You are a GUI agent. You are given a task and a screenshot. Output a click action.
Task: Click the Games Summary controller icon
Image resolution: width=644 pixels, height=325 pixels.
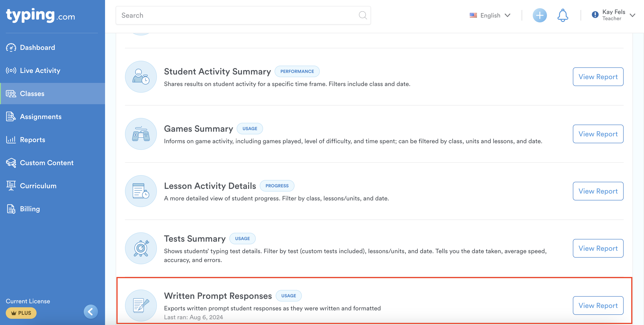click(141, 134)
